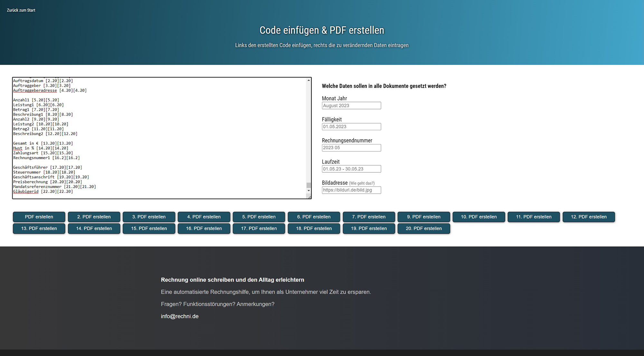Viewport: 644px width, 356px height.
Task: Click the textarea resize handle corner
Action: pos(309,197)
